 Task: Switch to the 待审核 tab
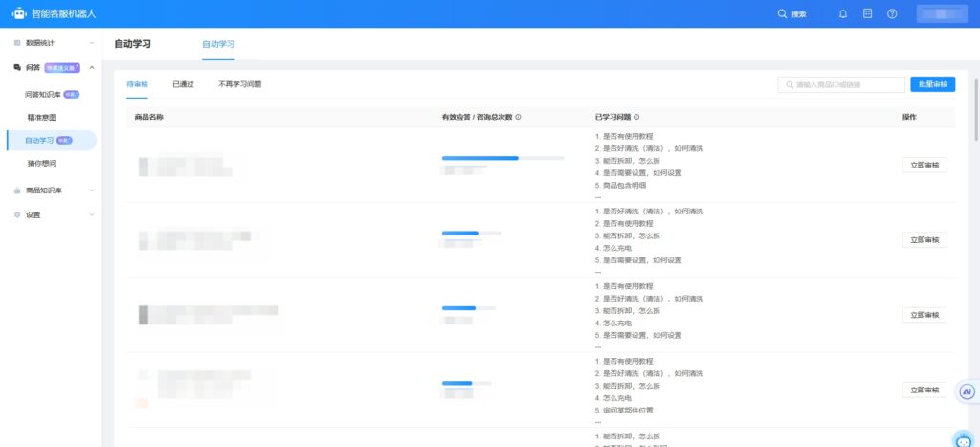[x=137, y=84]
